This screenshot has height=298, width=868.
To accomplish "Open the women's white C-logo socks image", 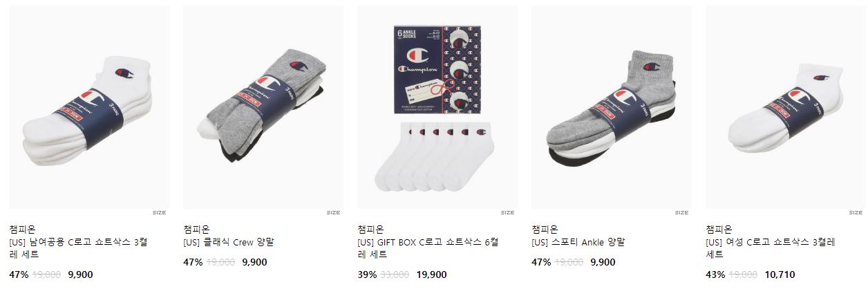I will 786,107.
